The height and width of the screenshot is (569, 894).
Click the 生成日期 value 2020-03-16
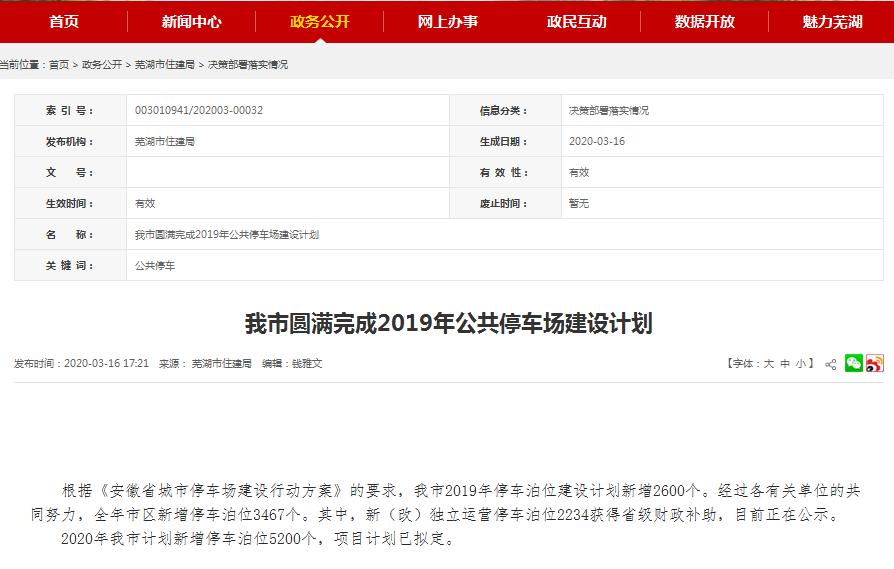click(x=597, y=141)
